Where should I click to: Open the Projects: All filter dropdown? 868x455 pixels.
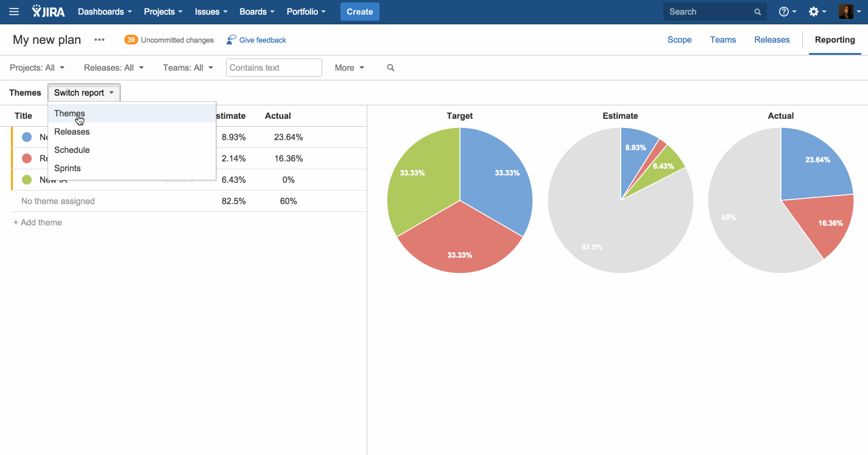coord(37,68)
